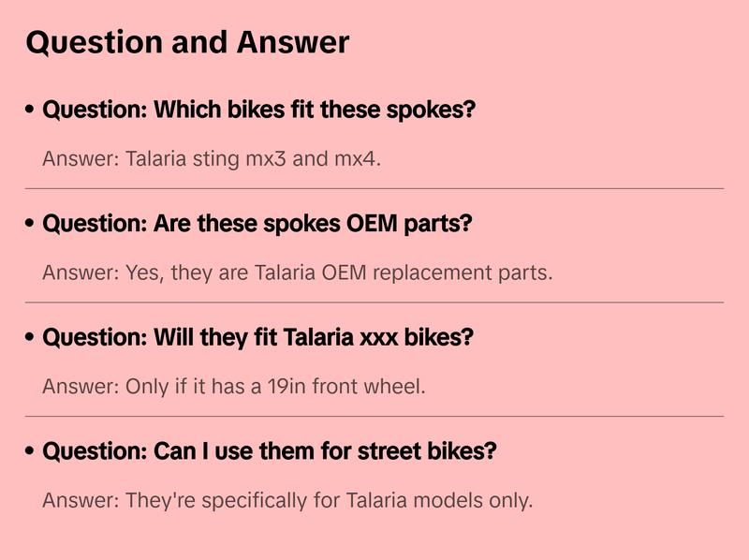Image resolution: width=749 pixels, height=560 pixels.
Task: Click the bullet before the OEM parts question
Action: (x=31, y=225)
